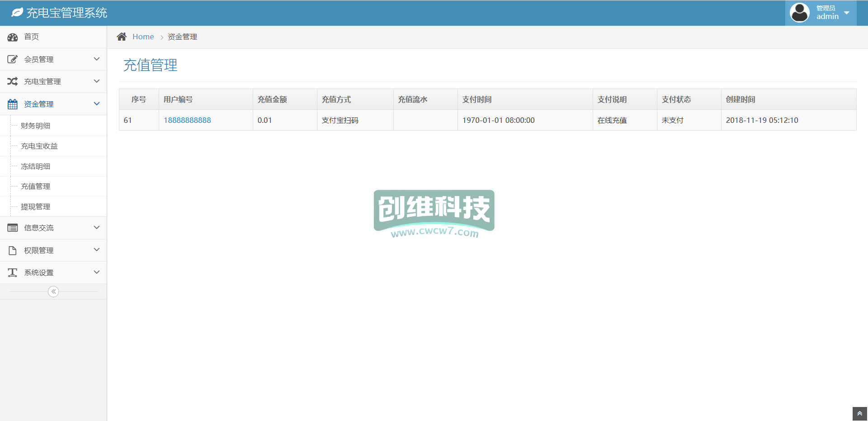868x421 pixels.
Task: Collapse the sidebar with double-arrow button
Action: click(x=53, y=291)
